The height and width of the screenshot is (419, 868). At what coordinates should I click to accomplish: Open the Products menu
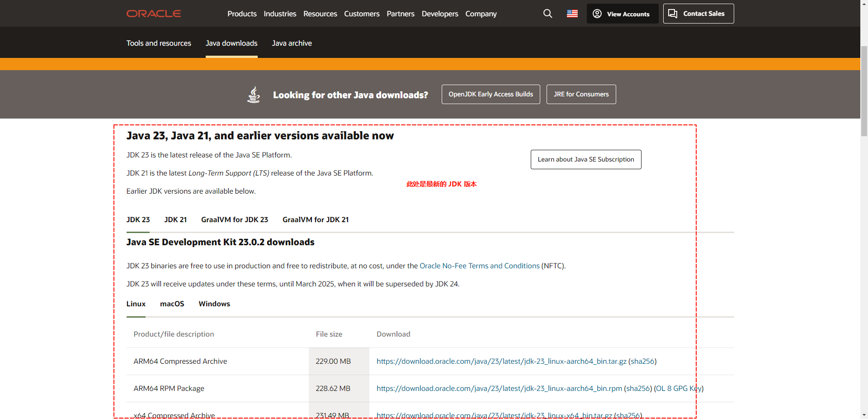click(x=242, y=14)
